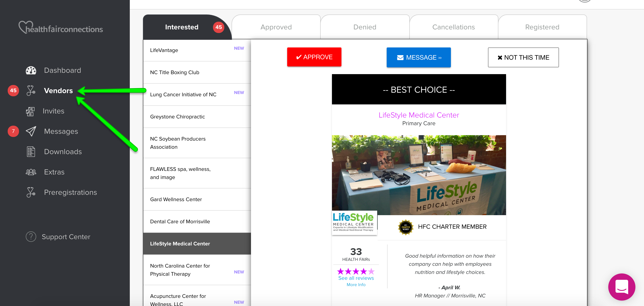Click the LifeStyle booth photo

[x=419, y=175]
